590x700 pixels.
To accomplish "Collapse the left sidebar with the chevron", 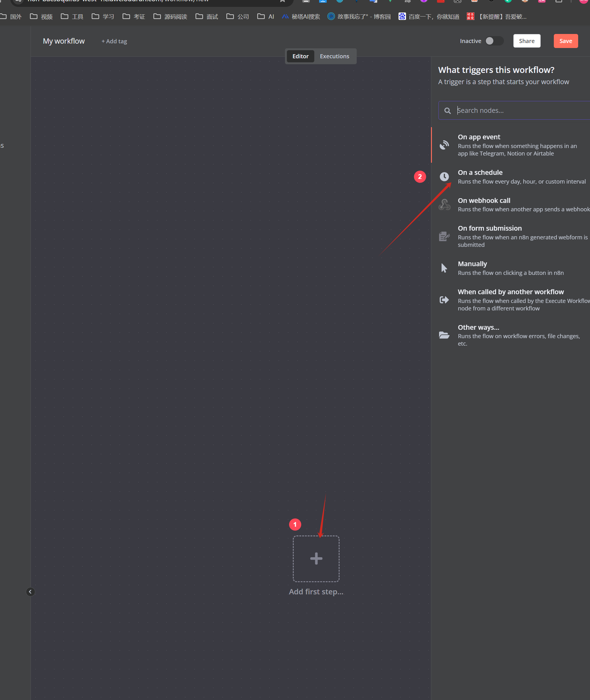I will [x=30, y=592].
